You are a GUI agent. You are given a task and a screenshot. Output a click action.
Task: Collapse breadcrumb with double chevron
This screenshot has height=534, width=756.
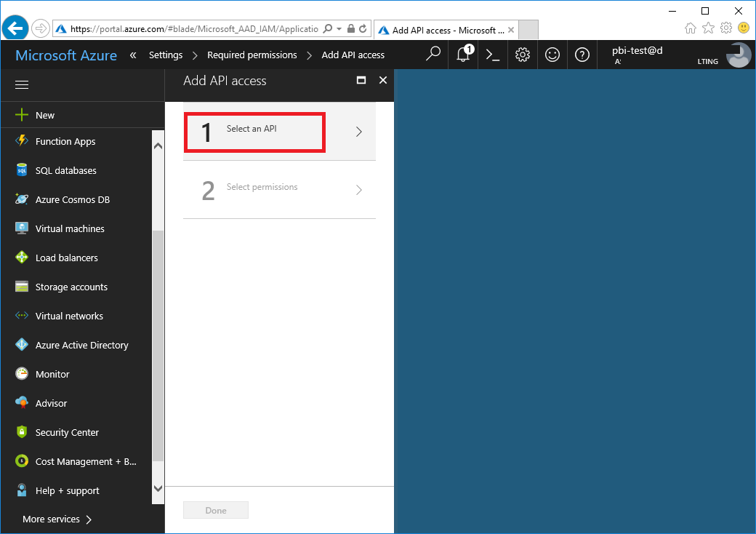point(133,55)
